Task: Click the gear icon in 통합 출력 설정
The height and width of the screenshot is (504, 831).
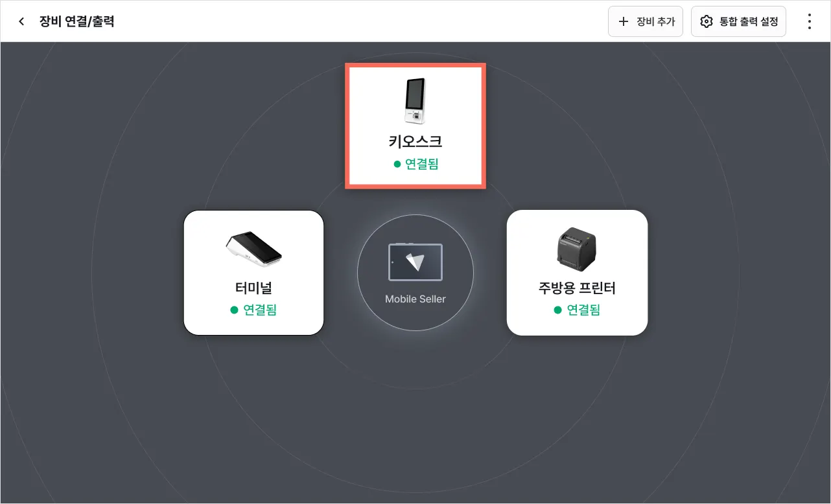Action: 707,21
